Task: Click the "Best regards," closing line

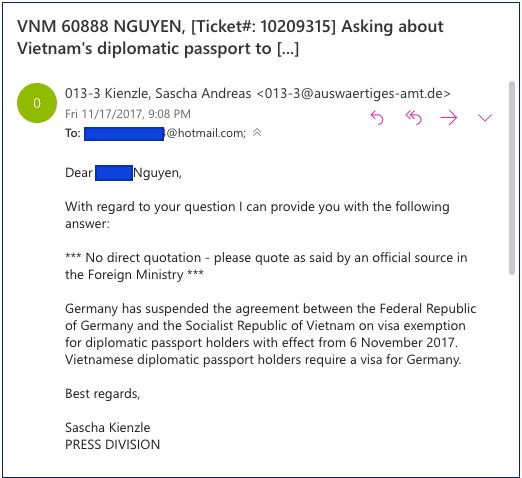Action: point(102,394)
